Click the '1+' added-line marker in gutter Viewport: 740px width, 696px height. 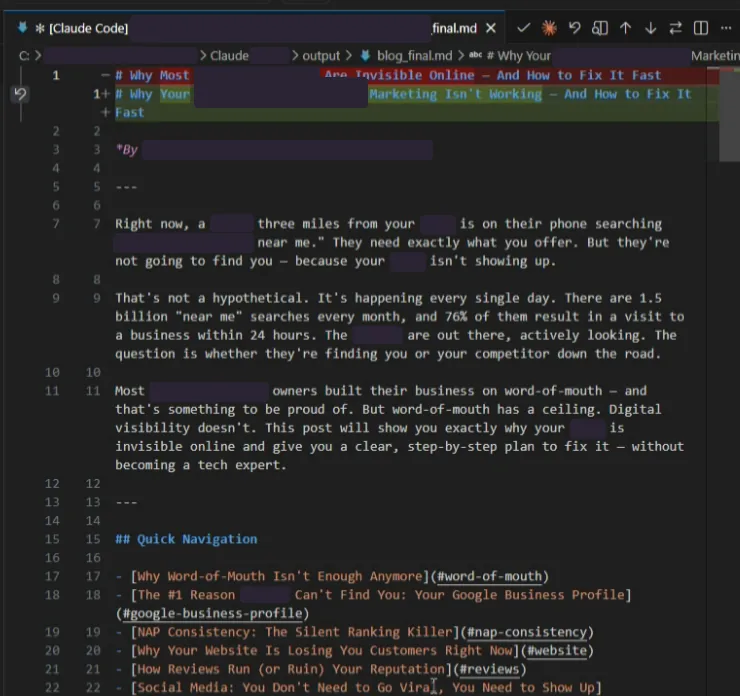pos(101,94)
